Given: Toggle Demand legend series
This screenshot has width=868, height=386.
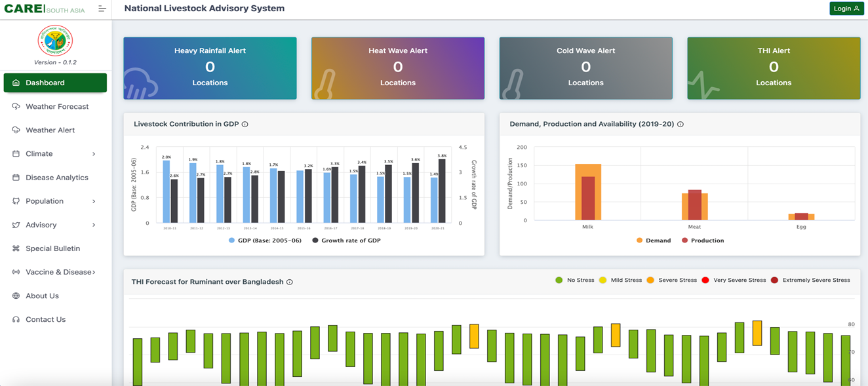Looking at the screenshot, I should (x=653, y=241).
